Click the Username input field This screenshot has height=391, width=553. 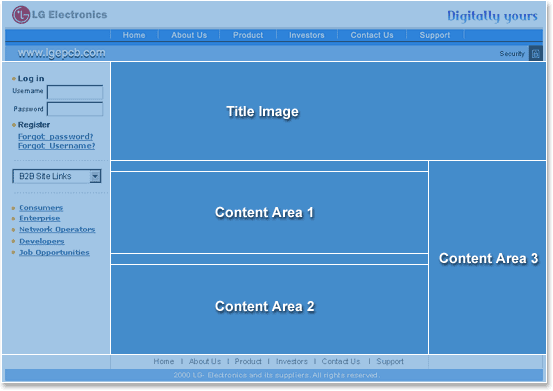pos(75,92)
